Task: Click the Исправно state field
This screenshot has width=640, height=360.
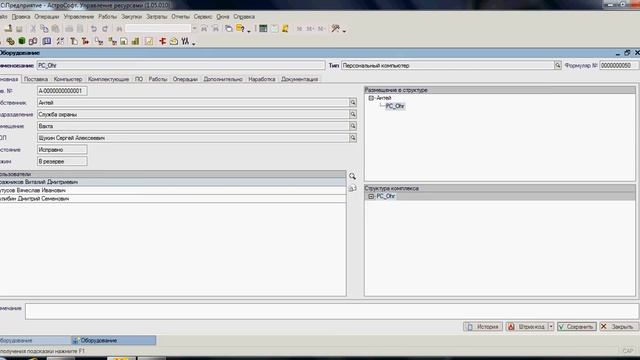Action: [62, 150]
